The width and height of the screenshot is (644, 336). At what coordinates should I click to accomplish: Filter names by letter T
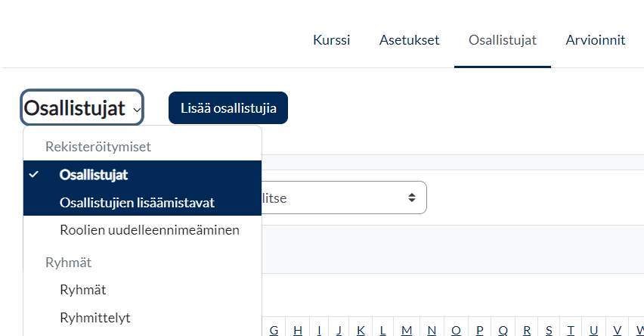pyautogui.click(x=571, y=330)
